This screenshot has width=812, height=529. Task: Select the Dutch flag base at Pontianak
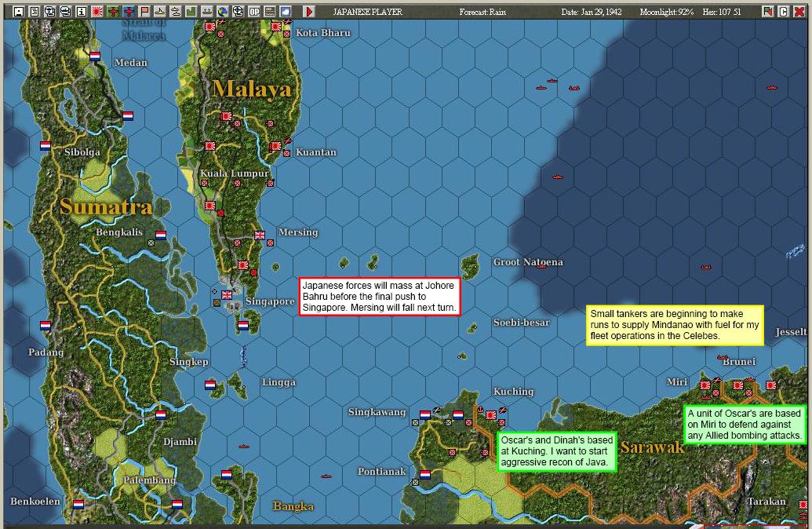(425, 475)
